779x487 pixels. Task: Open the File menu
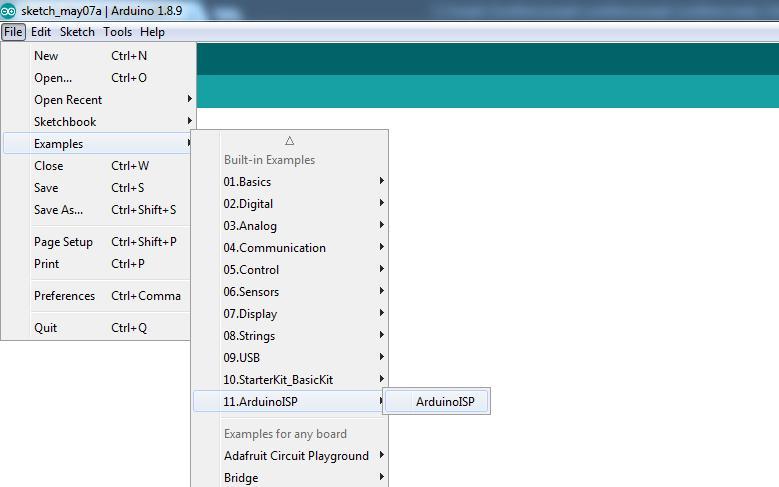[13, 32]
